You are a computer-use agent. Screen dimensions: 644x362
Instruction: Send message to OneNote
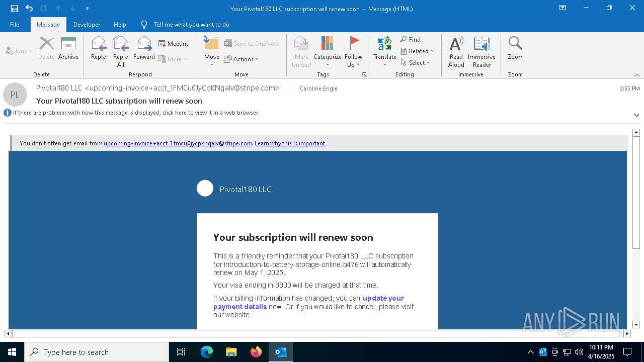pos(252,44)
